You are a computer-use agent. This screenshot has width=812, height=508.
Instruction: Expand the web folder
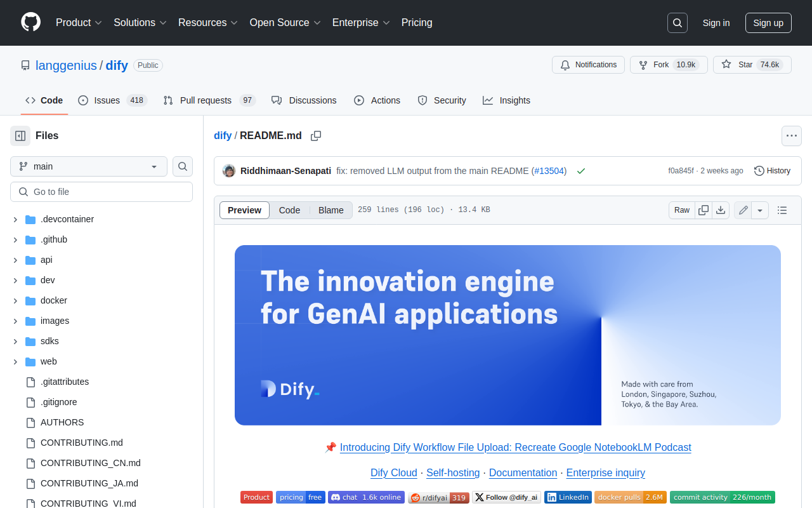(x=15, y=361)
